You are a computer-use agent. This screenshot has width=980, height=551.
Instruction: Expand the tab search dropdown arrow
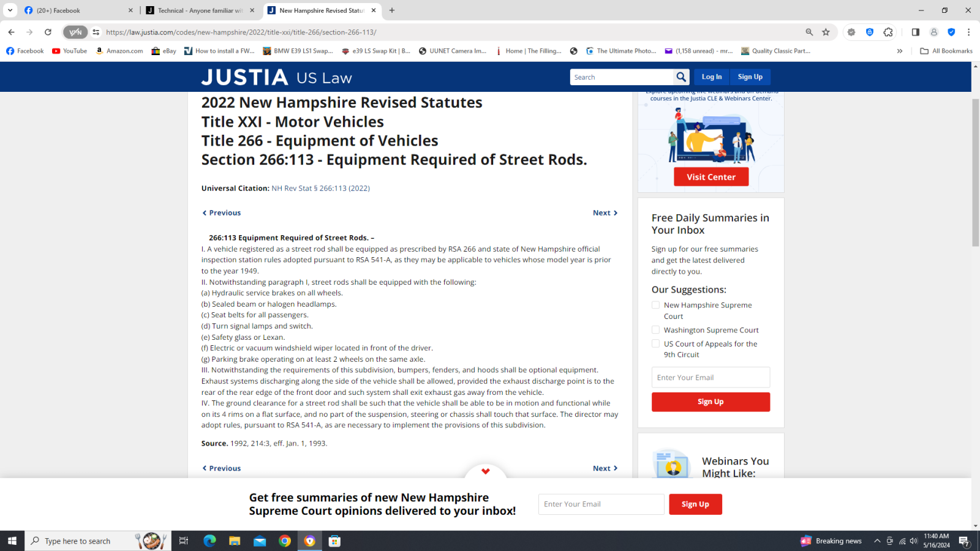(10, 10)
